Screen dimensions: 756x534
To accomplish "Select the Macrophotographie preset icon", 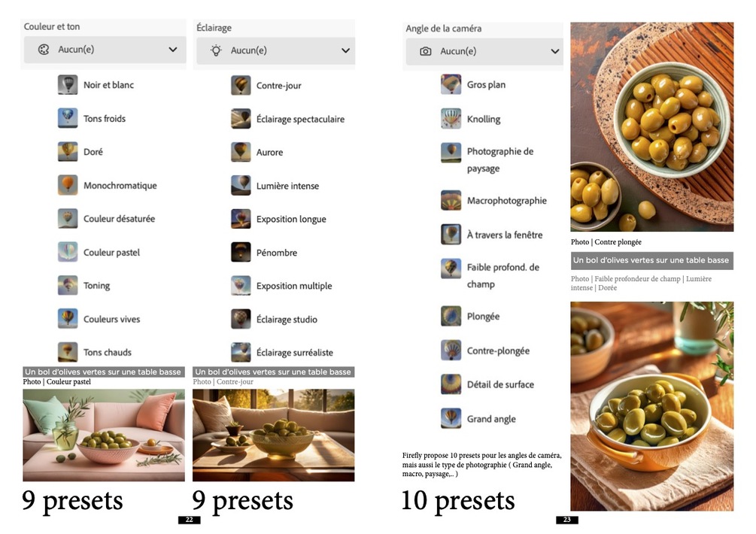I will click(451, 201).
